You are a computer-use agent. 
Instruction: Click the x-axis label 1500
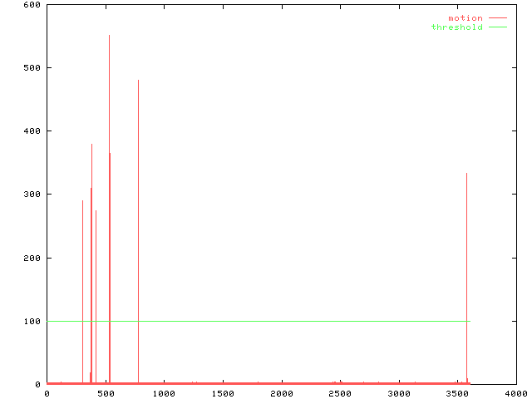(222, 393)
